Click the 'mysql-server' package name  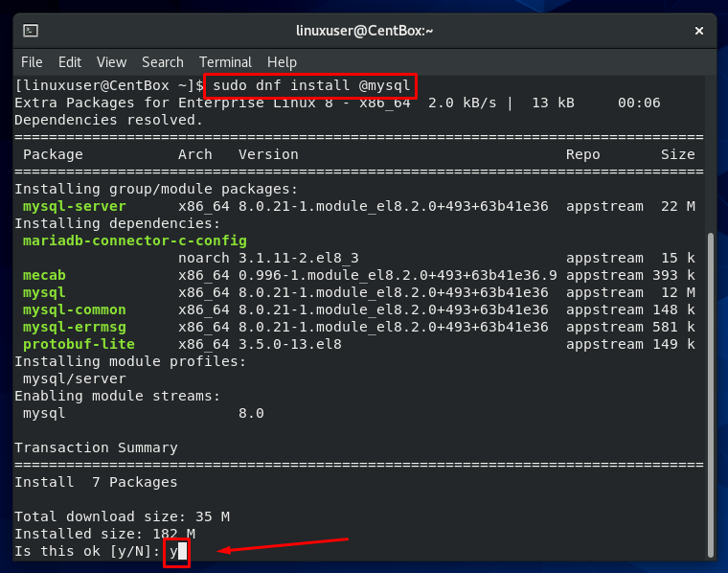[x=75, y=206]
